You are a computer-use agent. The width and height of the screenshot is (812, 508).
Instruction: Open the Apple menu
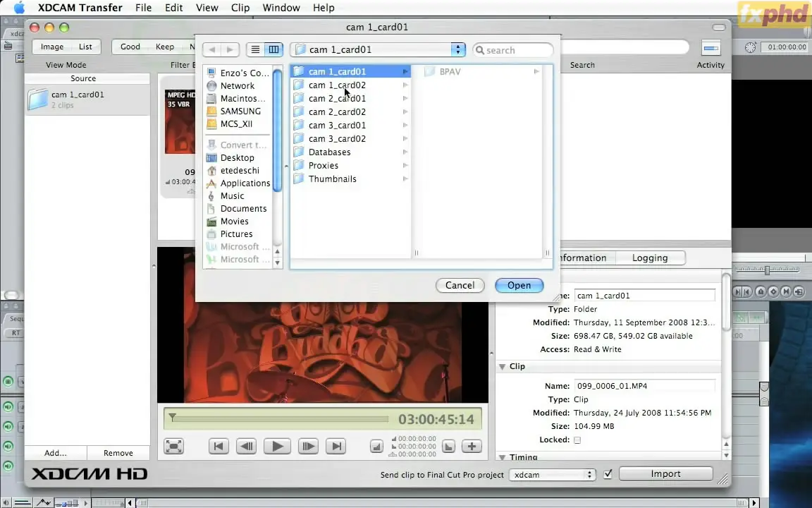click(19, 8)
